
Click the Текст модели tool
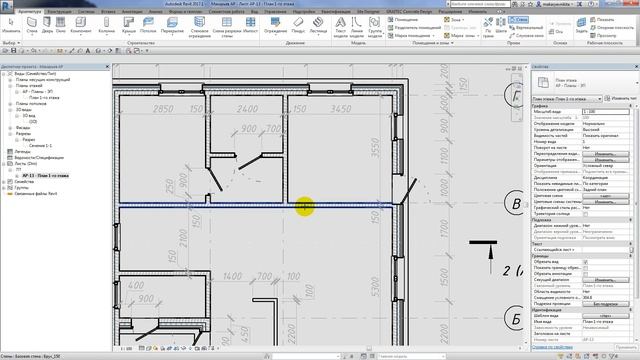[340, 27]
